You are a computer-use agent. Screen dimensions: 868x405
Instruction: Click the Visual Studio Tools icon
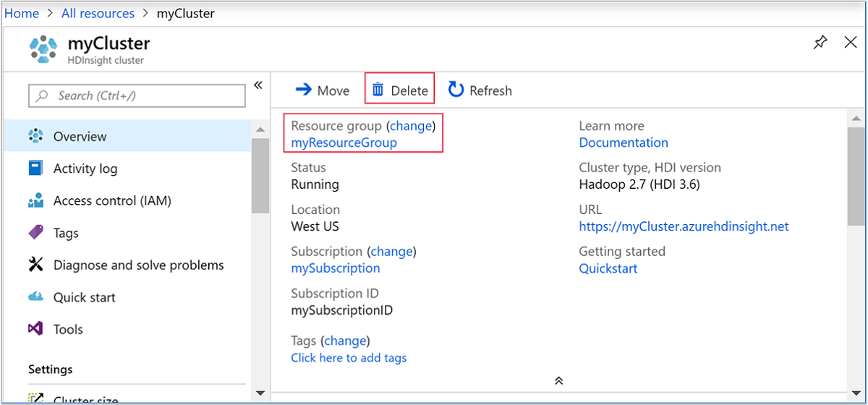click(x=35, y=329)
